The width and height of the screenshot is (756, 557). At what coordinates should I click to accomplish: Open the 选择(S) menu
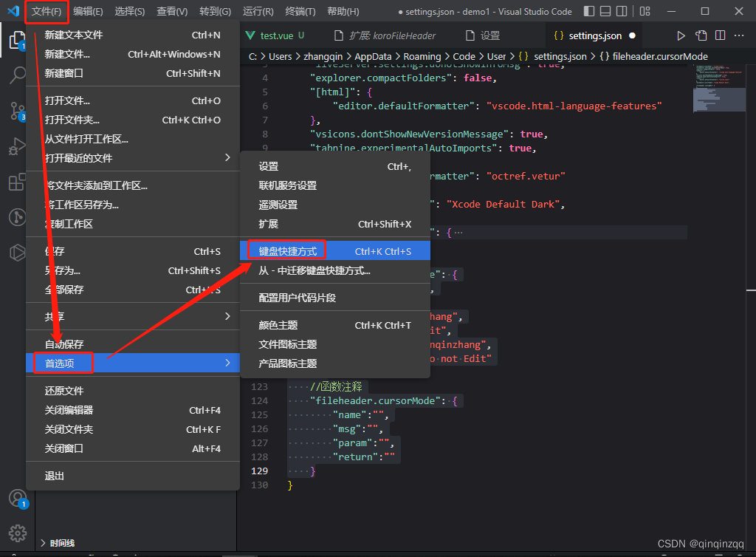click(130, 12)
